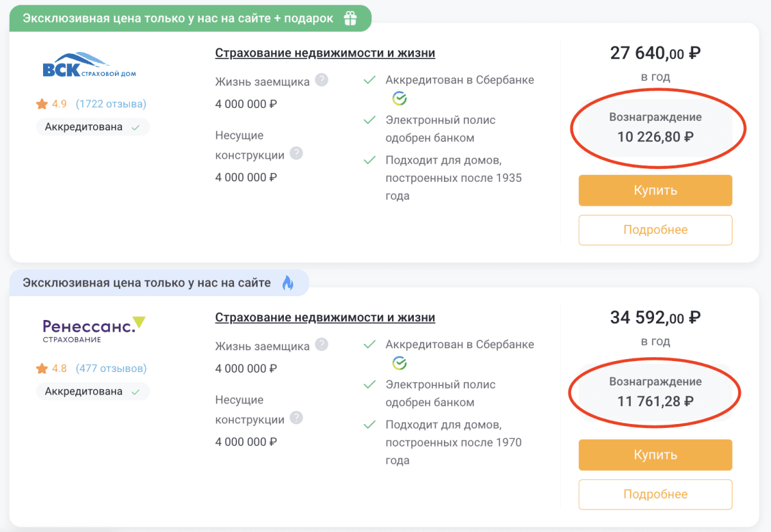Click the star rating icon next to 4.8
This screenshot has height=532, width=771.
pos(42,368)
